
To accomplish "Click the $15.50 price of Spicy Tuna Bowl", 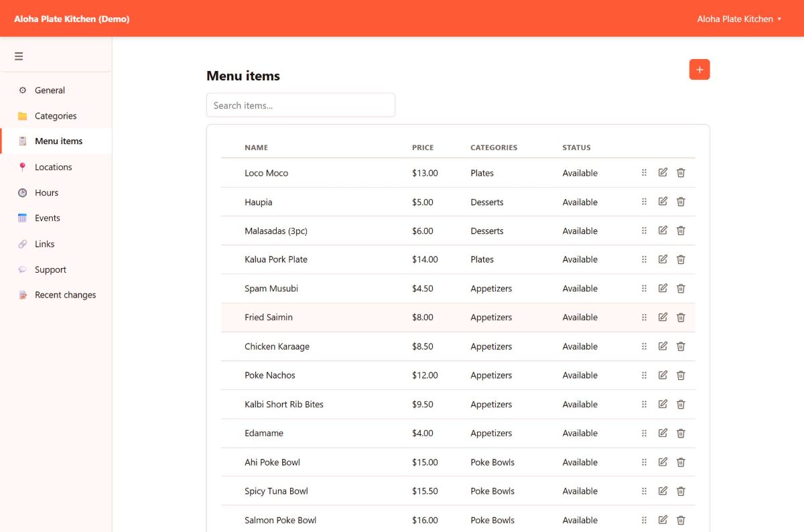I will (425, 491).
